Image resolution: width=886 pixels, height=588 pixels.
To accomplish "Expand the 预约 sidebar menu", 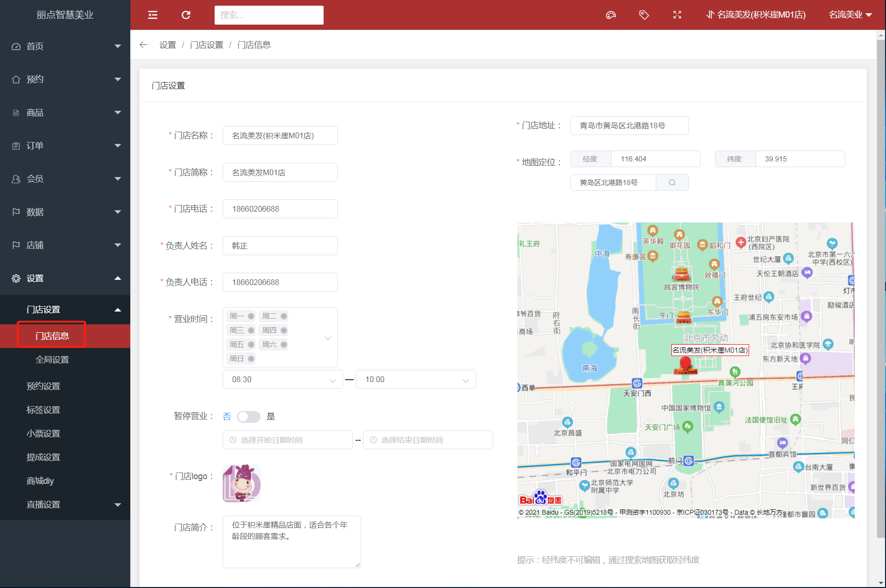I will (x=65, y=80).
